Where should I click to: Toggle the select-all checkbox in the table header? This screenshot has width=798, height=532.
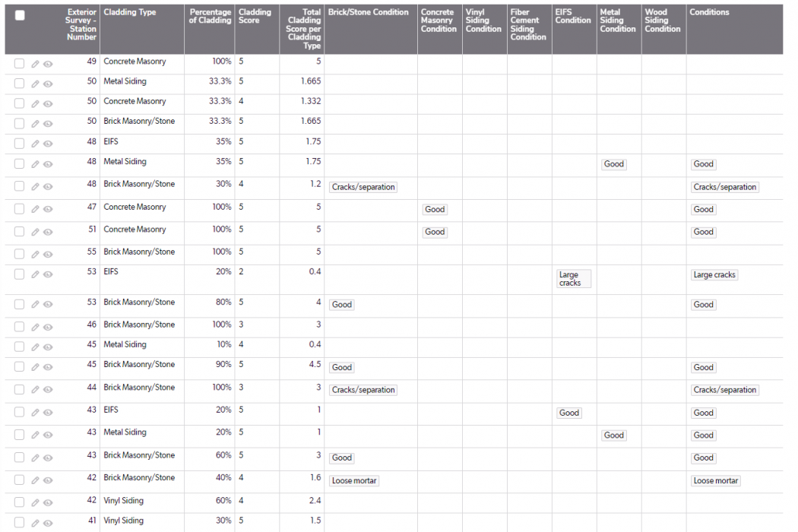tap(20, 15)
